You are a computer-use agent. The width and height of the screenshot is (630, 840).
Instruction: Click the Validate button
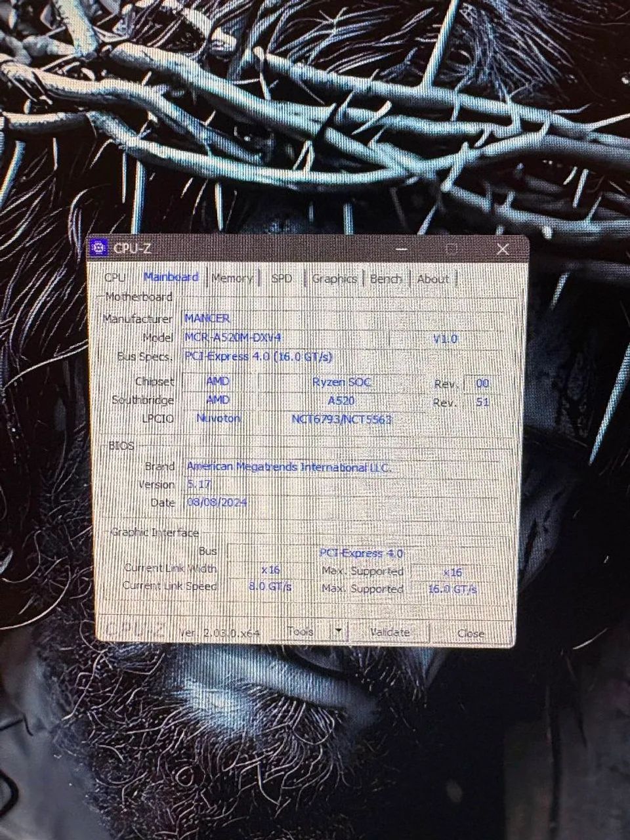coord(390,632)
